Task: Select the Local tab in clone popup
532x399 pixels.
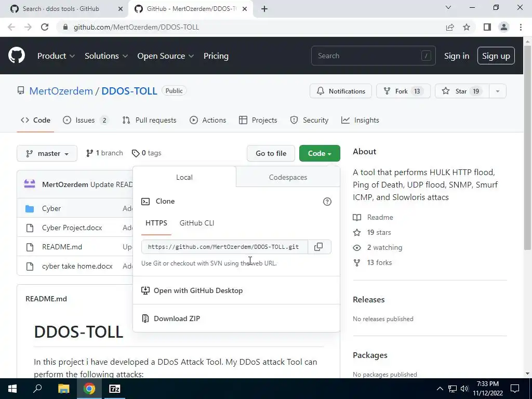Action: coord(184,177)
